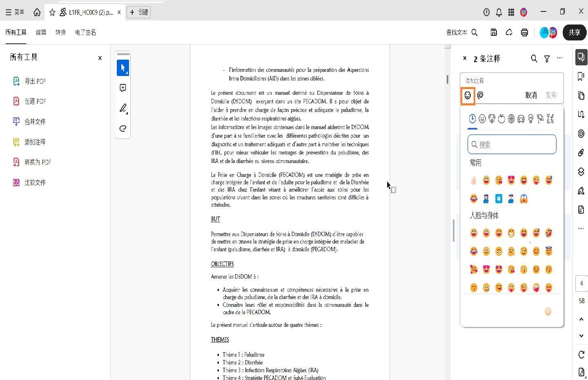The height and width of the screenshot is (380, 588).
Task: Toggle the comments panel icon in right rail
Action: click(581, 57)
